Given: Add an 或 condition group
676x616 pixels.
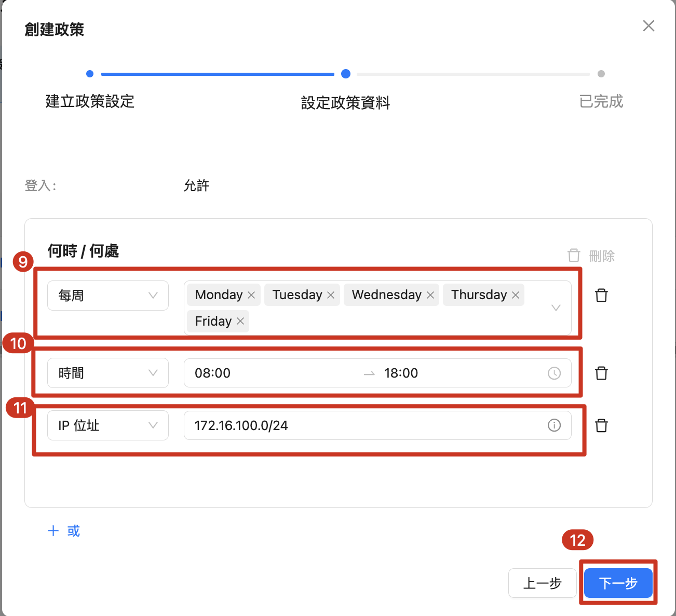Looking at the screenshot, I should click(64, 531).
